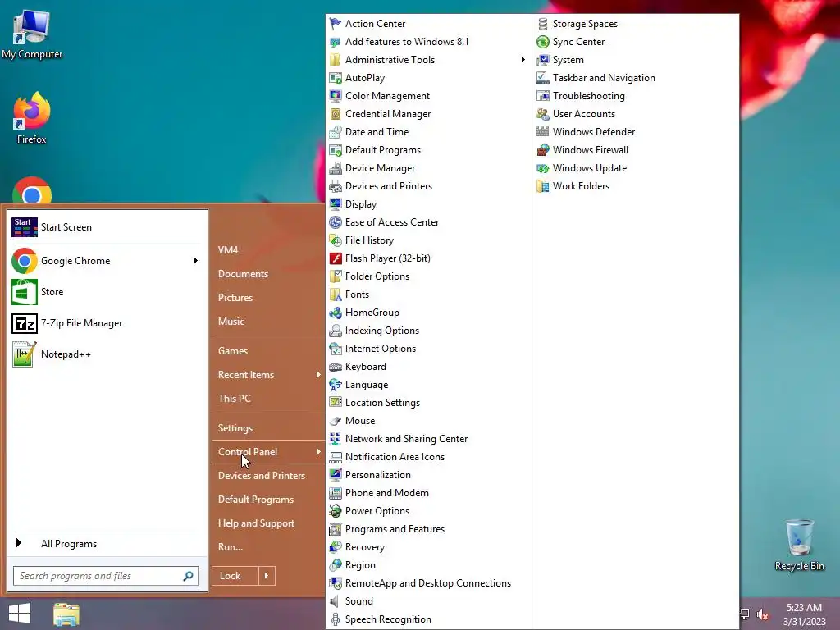Viewport: 840px width, 630px height.
Task: Click Device Manager icon
Action: coord(336,168)
